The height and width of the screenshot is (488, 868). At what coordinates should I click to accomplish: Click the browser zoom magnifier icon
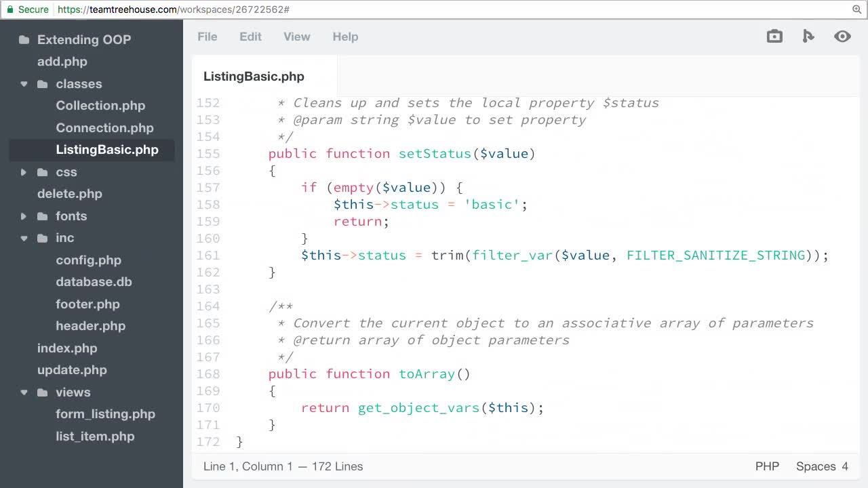point(856,9)
